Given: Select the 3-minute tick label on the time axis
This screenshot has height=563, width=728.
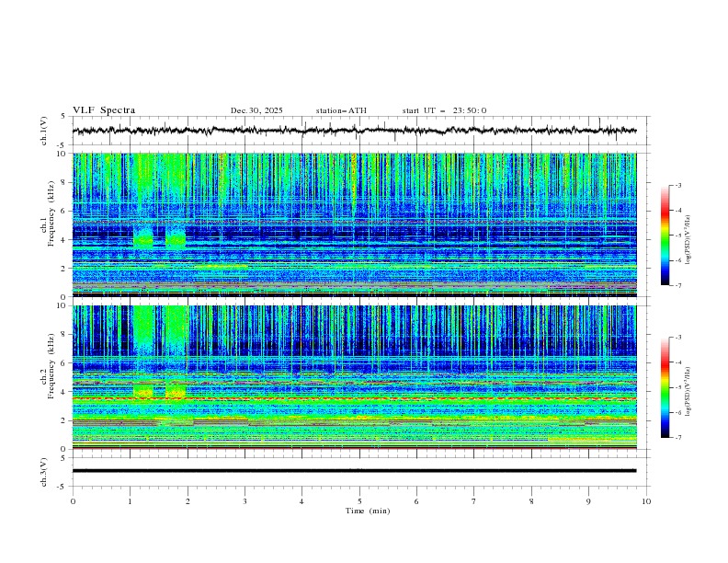Looking at the screenshot, I should (x=245, y=501).
